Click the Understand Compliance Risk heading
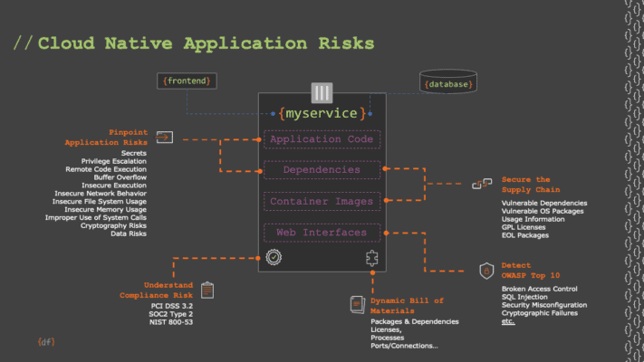Screen dimensions: 644x362 (x=156, y=290)
